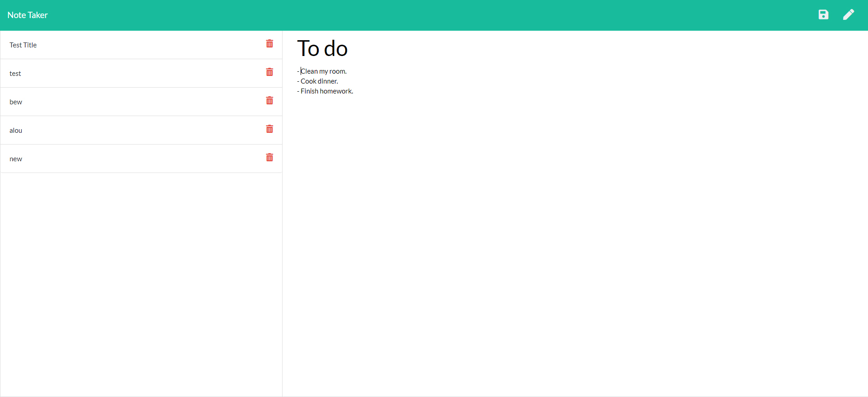This screenshot has width=868, height=397.
Task: Delete the 'test' note
Action: click(269, 72)
